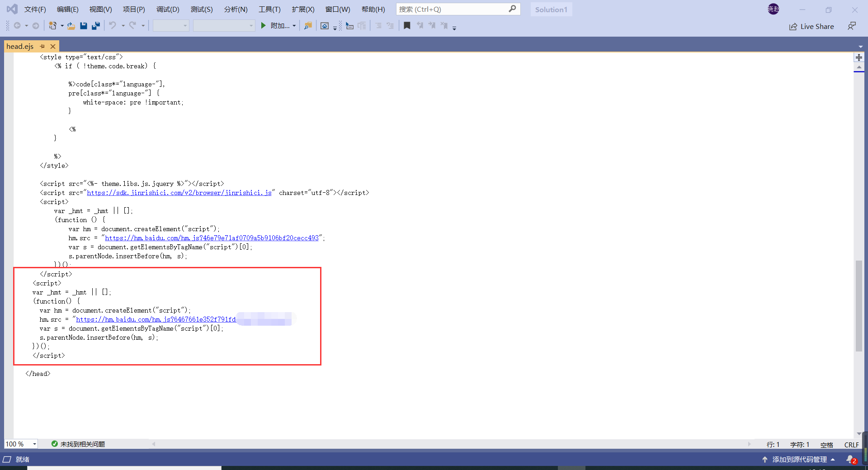Click the search magnifier icon in the search box
The height and width of the screenshot is (470, 868).
(x=512, y=9)
